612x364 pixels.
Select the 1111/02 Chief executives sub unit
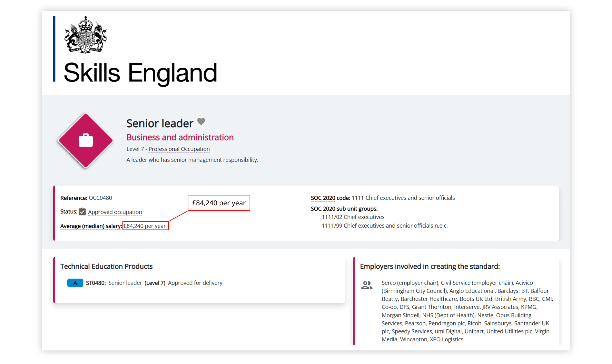coord(353,217)
